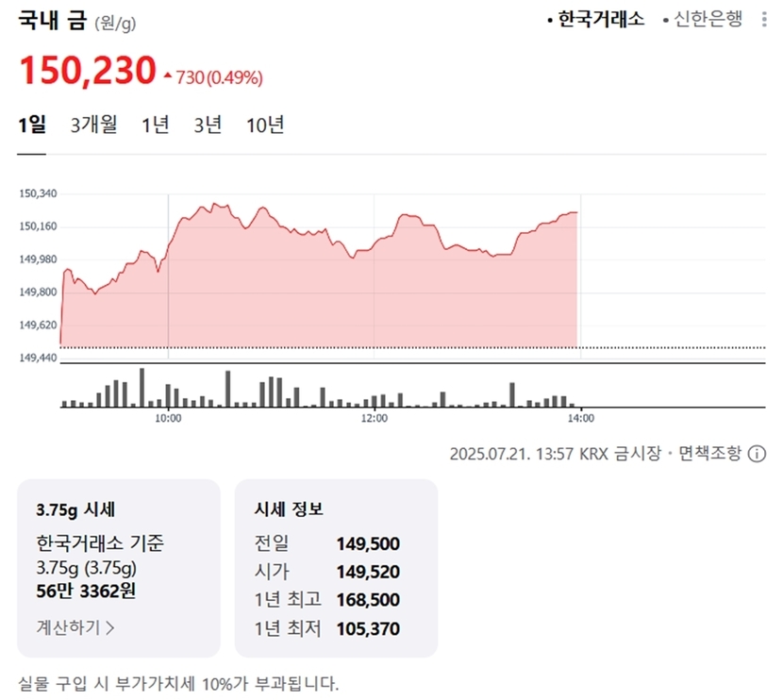Select the 1일 chart period tab
The image size is (783, 700).
pyautogui.click(x=32, y=125)
